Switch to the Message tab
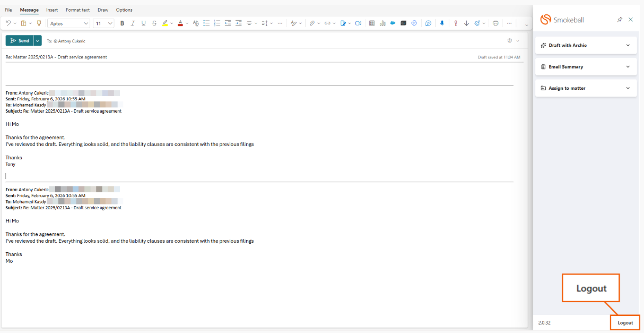Viewport: 644px width, 333px height. pyautogui.click(x=29, y=10)
